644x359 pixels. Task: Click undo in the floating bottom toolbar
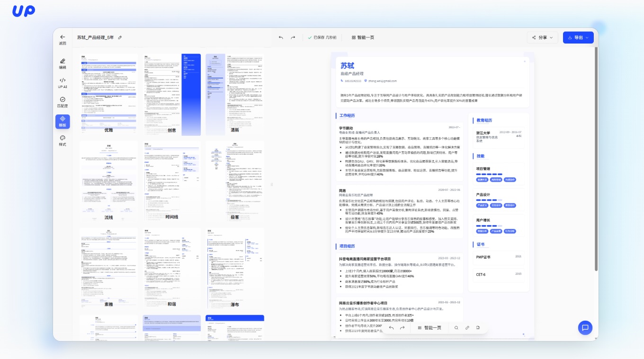point(391,327)
